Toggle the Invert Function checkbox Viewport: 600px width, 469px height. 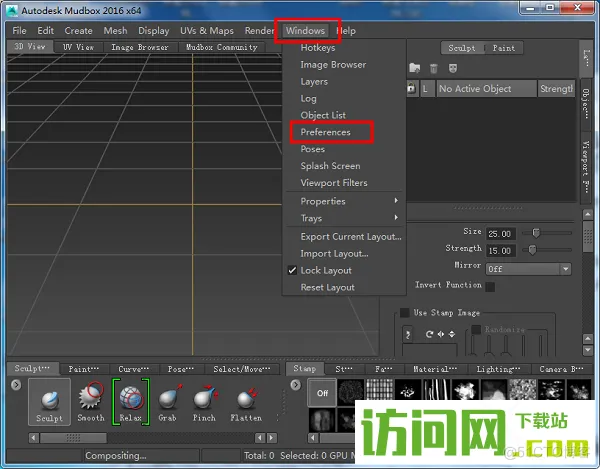[x=490, y=287]
